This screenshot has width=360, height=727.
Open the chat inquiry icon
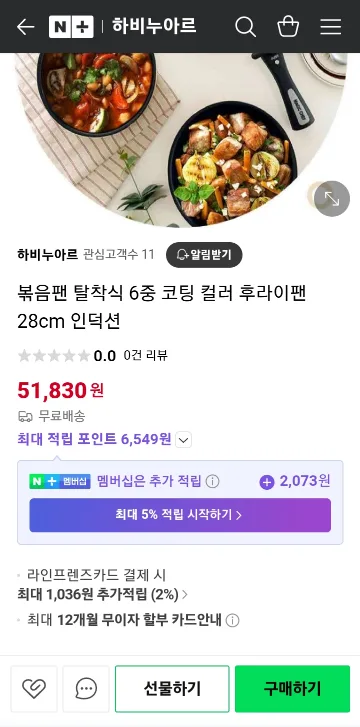86,689
